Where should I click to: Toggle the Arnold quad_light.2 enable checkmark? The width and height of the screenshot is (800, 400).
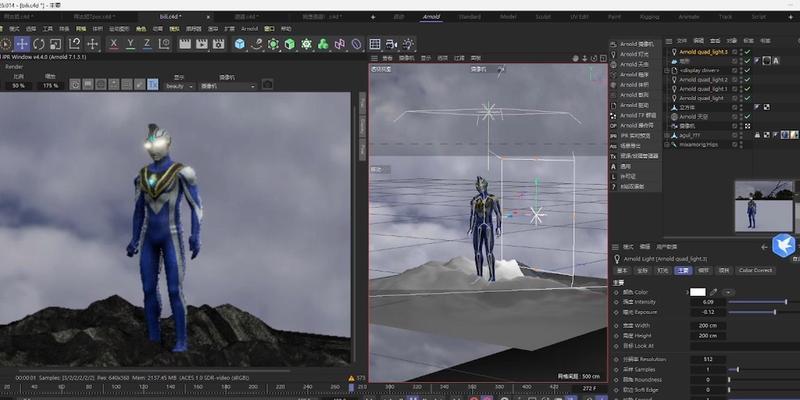pyautogui.click(x=747, y=80)
